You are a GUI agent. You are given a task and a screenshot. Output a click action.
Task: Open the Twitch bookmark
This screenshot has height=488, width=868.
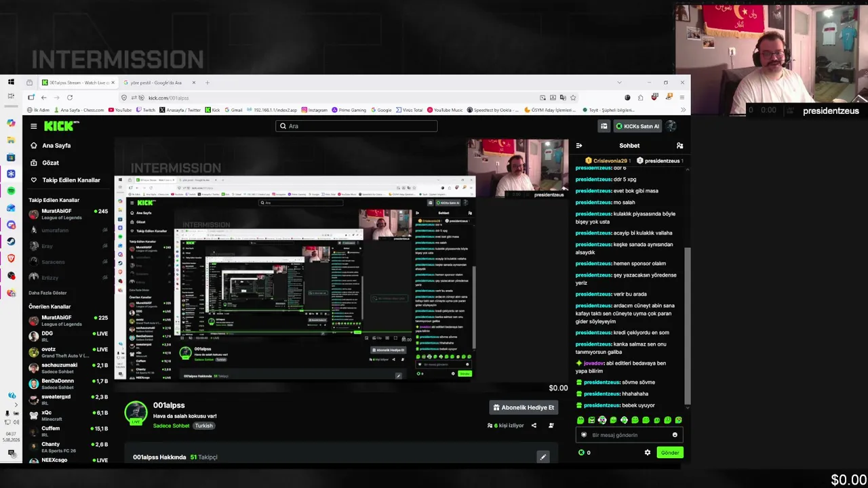pos(145,110)
